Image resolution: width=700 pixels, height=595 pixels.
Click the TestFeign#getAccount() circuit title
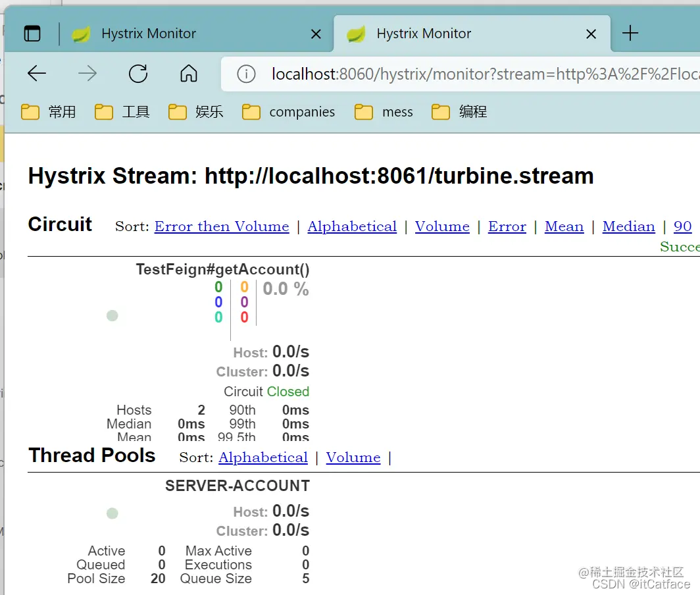tap(223, 269)
